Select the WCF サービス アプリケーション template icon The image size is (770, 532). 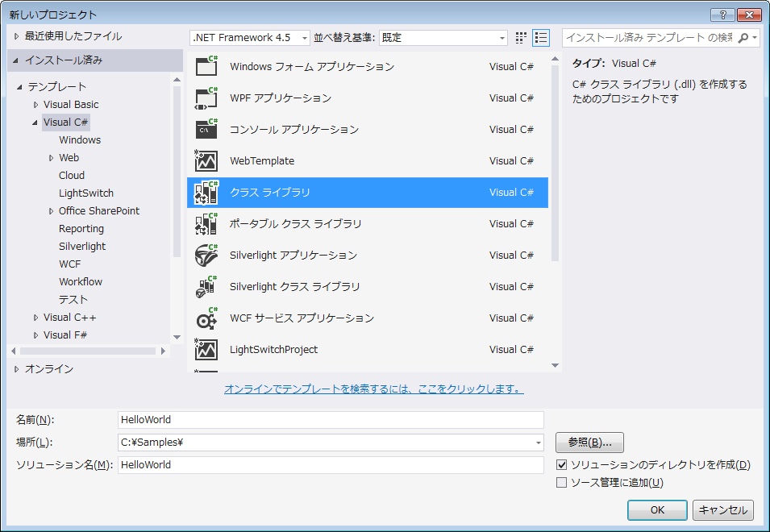[x=206, y=318]
